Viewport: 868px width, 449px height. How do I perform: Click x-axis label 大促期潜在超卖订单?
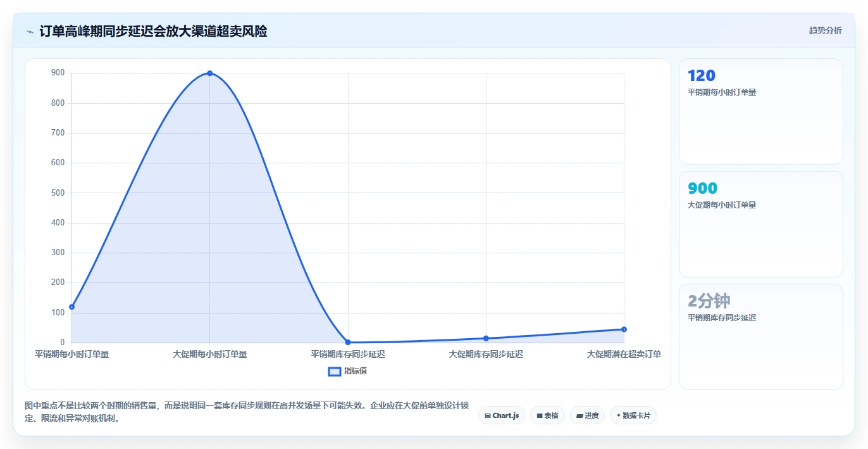(x=624, y=354)
